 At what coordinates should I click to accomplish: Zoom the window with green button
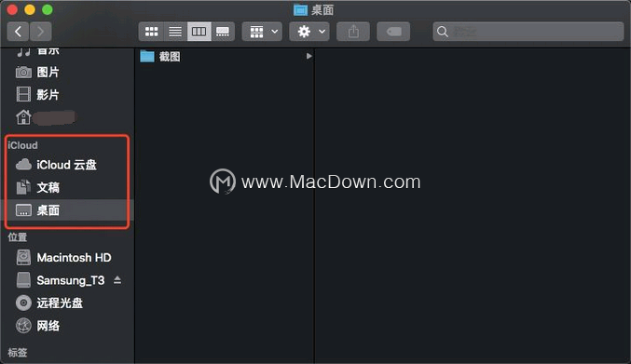(x=48, y=9)
